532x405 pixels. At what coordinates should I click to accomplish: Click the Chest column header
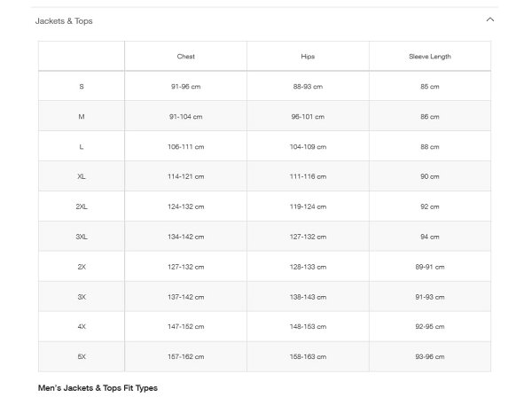186,57
